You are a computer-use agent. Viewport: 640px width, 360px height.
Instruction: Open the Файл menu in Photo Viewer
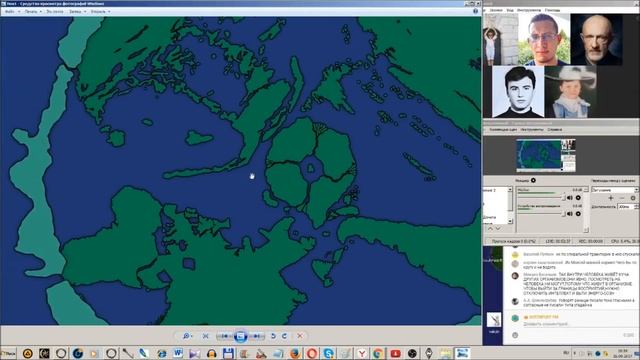coord(11,11)
